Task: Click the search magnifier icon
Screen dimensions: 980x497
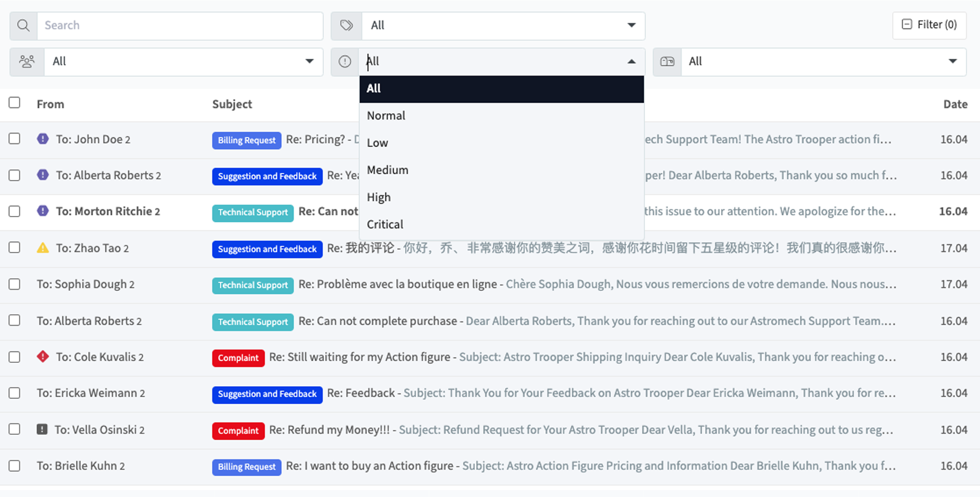Action: 23,26
